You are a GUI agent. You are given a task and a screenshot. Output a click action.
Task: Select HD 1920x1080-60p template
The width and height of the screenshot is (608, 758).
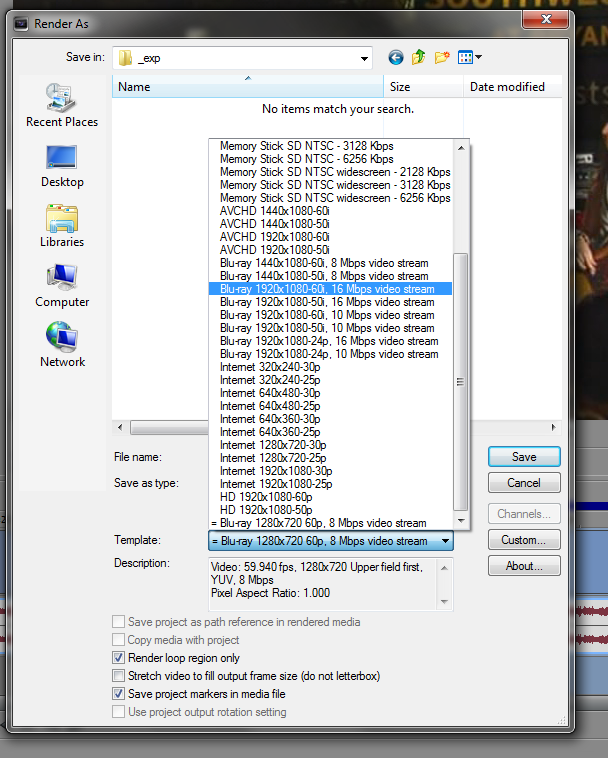point(330,497)
